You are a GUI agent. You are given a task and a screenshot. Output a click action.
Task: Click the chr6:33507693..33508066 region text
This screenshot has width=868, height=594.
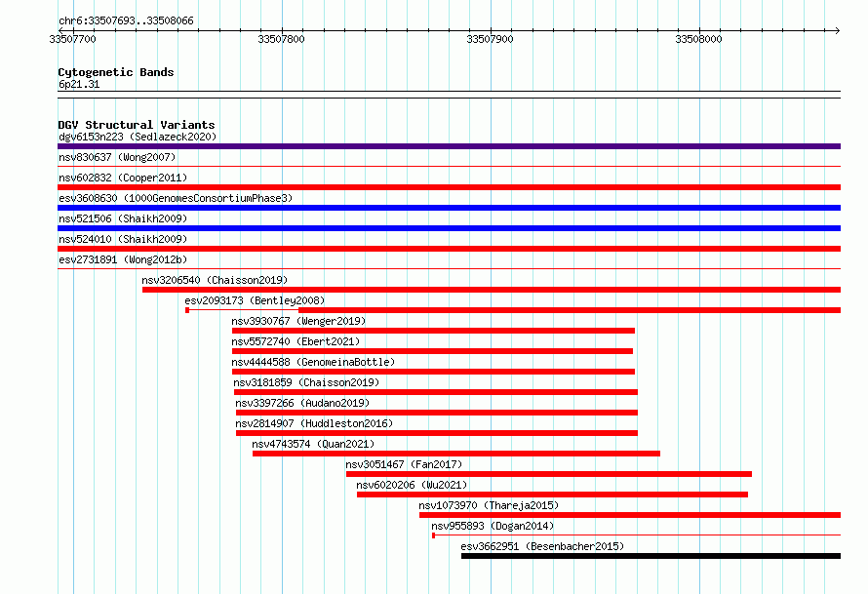[126, 20]
